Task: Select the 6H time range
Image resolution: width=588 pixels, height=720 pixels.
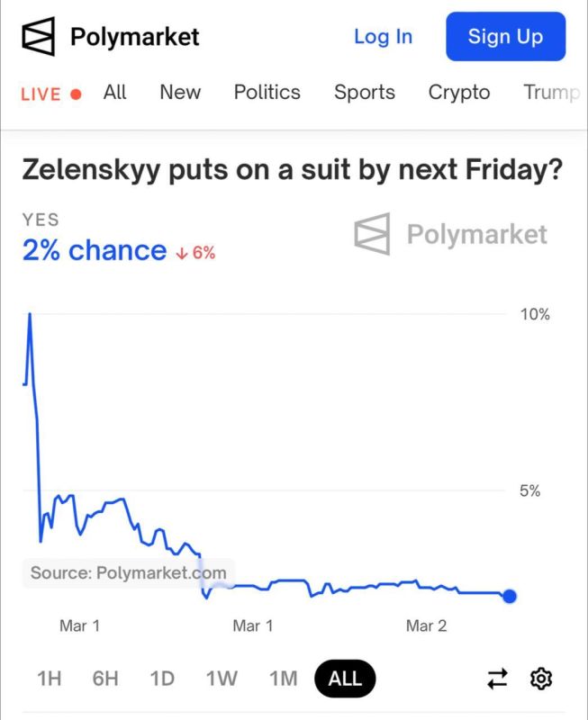Action: click(105, 679)
